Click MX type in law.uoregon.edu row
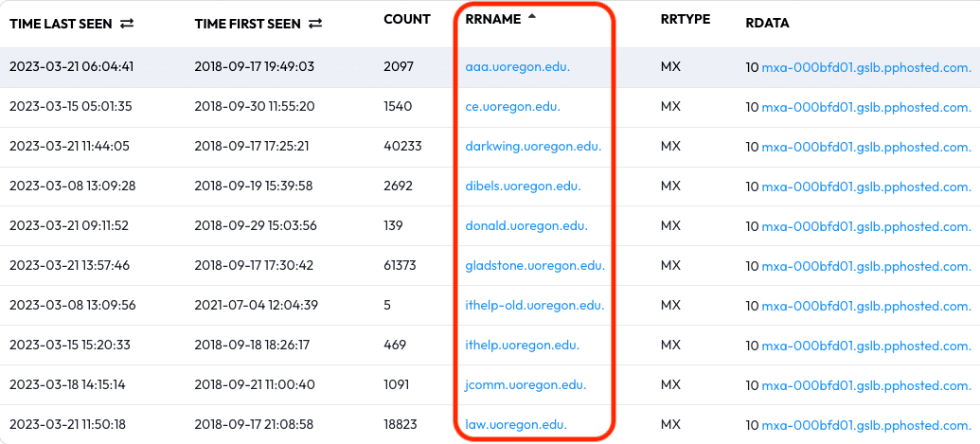 [670, 425]
